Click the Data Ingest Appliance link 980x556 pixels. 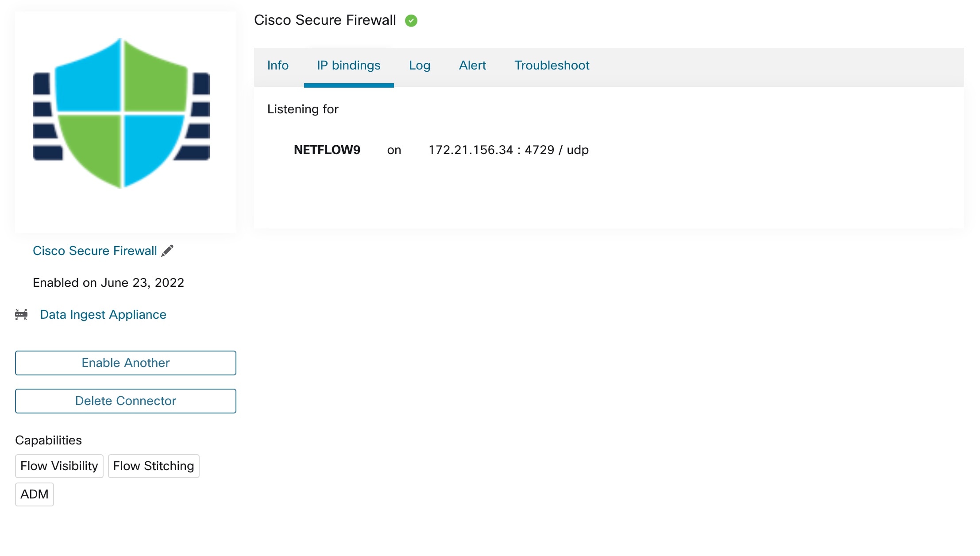click(102, 314)
